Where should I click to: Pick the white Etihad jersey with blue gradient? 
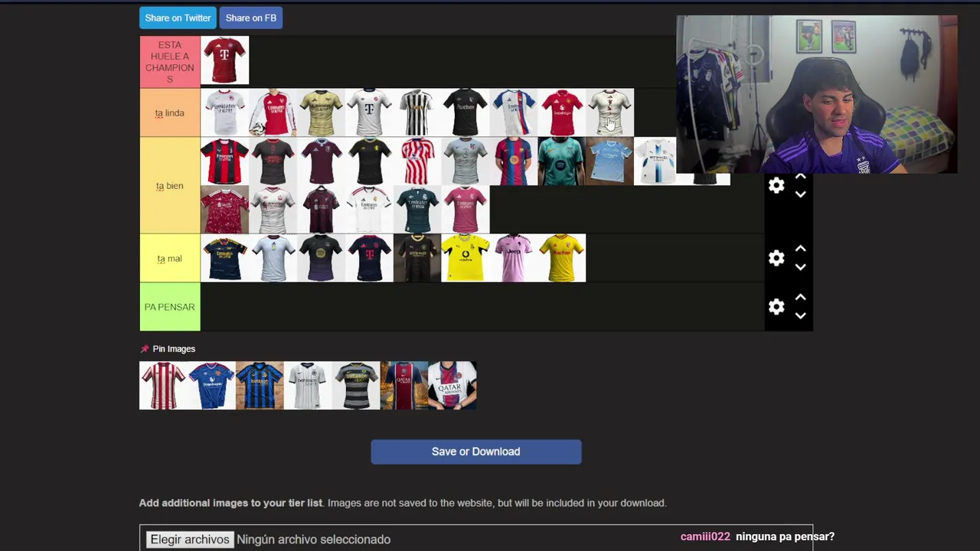pyautogui.click(x=655, y=161)
